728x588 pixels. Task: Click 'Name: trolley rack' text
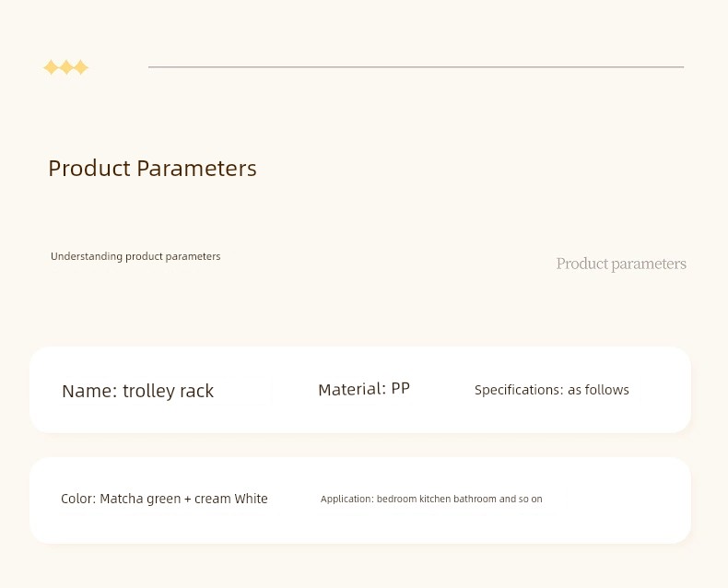(138, 391)
